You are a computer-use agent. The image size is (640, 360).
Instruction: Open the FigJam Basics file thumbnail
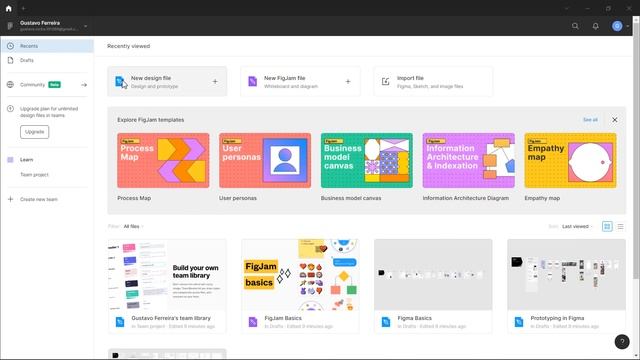pos(300,275)
